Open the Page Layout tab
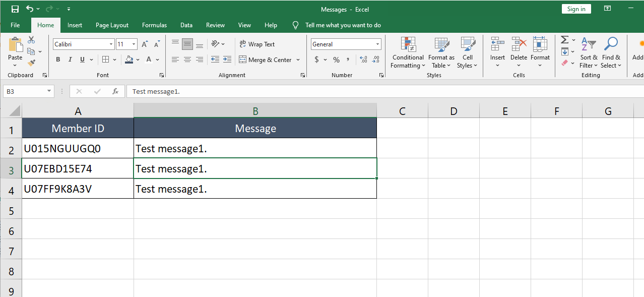 click(112, 25)
